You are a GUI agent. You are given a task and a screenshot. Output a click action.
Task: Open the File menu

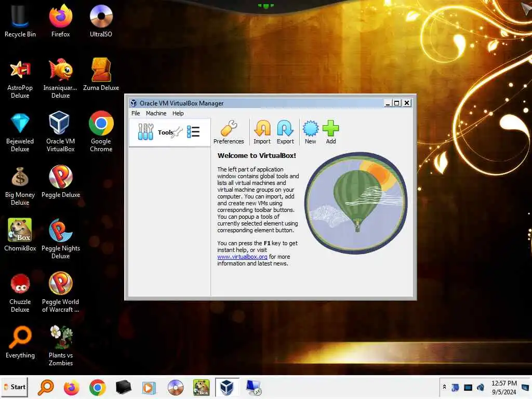click(136, 113)
